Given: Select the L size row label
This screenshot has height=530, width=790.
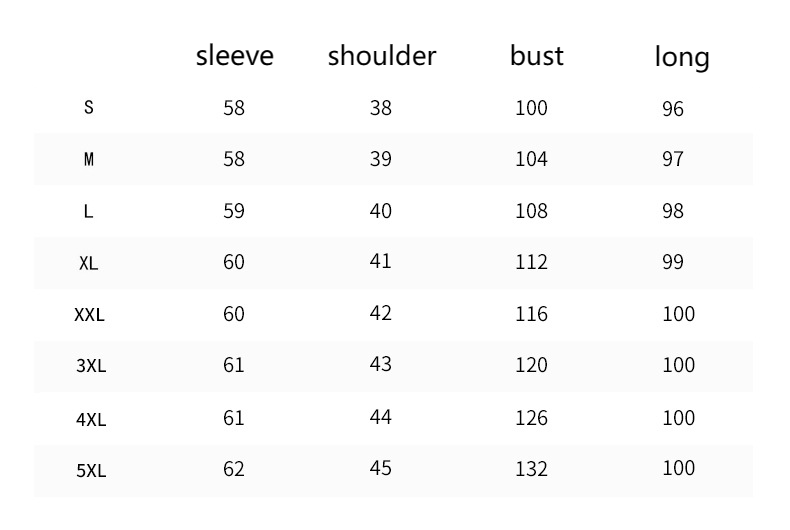Looking at the screenshot, I should click(89, 211).
